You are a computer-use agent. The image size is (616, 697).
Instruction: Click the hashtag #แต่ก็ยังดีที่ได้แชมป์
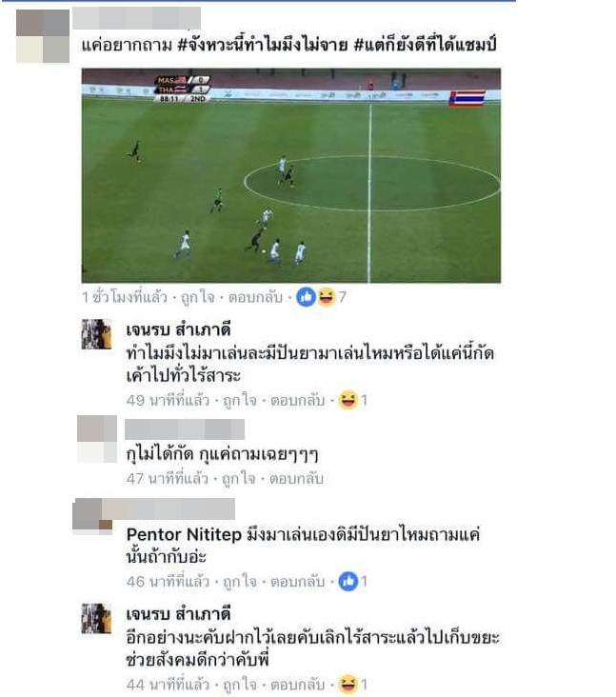point(425,45)
